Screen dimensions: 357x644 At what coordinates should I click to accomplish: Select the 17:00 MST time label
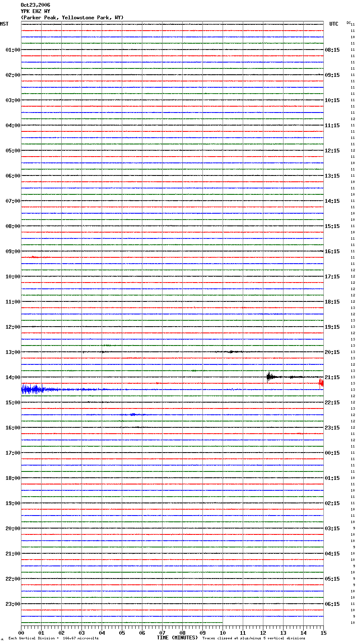(13, 453)
